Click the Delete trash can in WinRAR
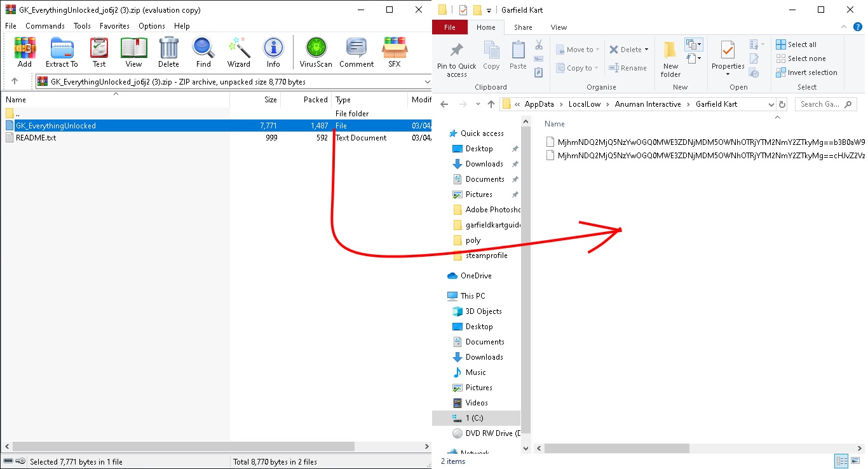Viewport: 868px width, 469px height. click(168, 52)
